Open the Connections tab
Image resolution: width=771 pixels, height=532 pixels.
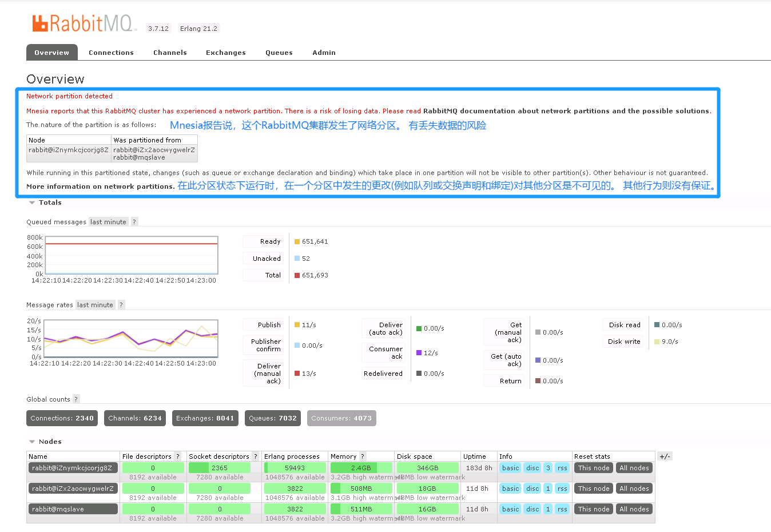(111, 53)
